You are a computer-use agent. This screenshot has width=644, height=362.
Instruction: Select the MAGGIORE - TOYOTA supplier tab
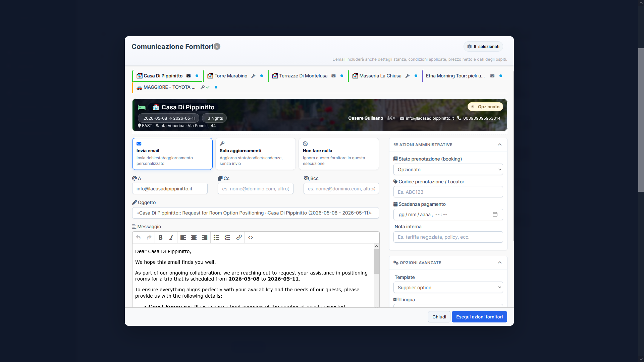(169, 87)
